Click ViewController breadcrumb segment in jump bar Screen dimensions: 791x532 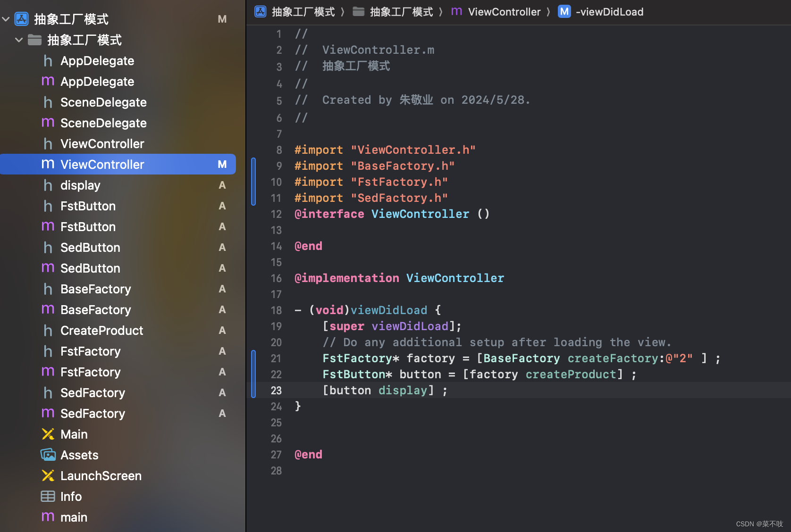[x=504, y=12]
